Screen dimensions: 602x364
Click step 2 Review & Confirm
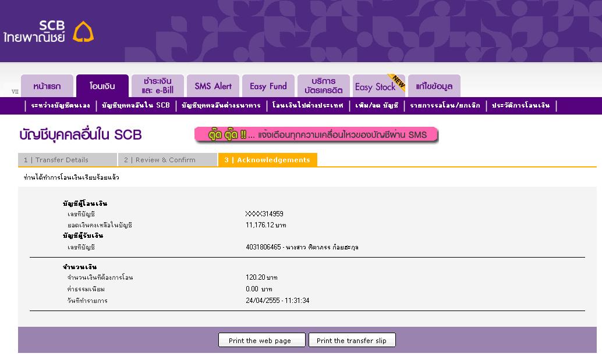[x=168, y=160]
